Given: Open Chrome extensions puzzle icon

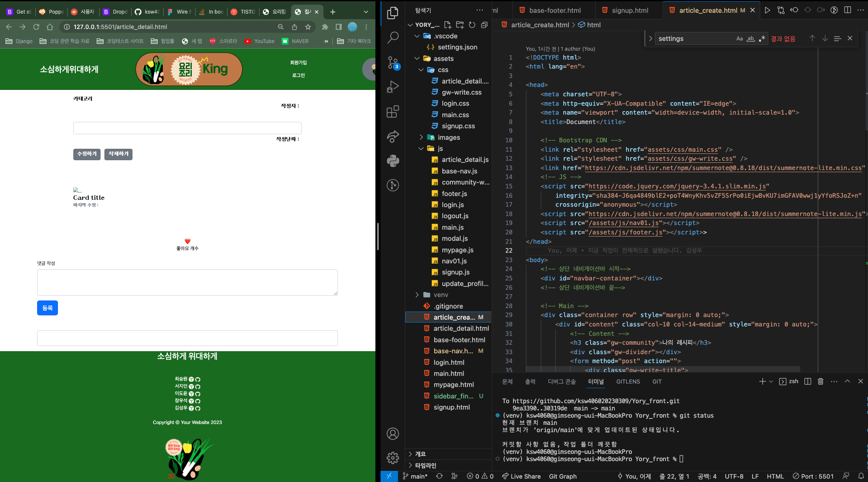Looking at the screenshot, I should pos(325,27).
